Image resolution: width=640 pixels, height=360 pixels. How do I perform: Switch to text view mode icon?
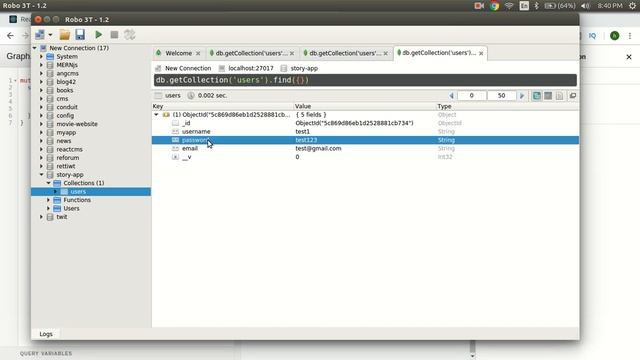560,96
